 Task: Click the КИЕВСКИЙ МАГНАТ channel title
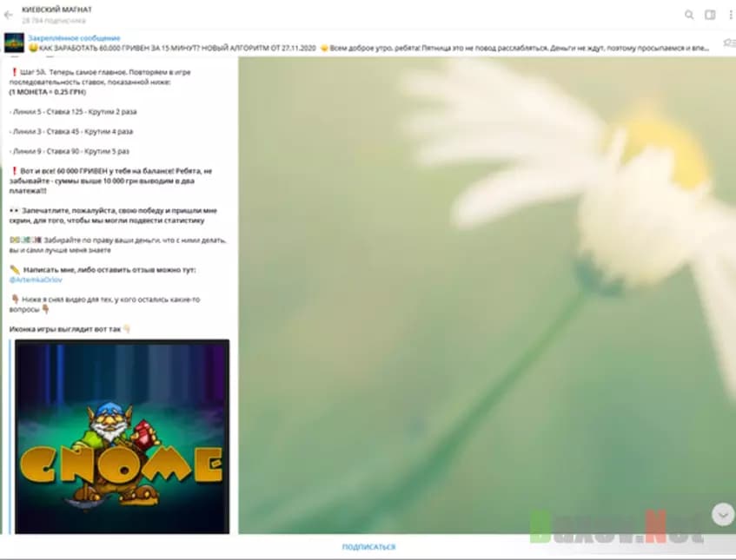[56, 10]
